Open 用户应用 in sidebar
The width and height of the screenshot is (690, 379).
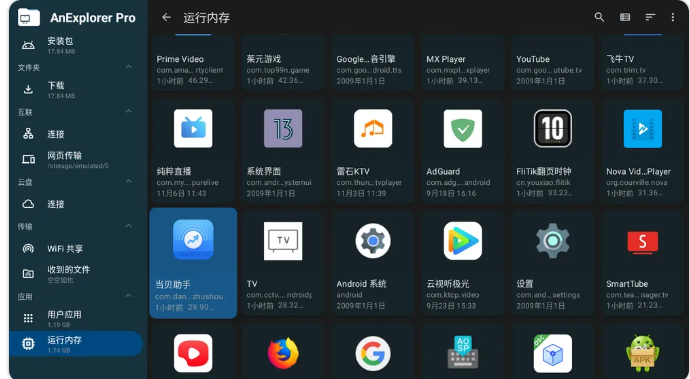76,318
